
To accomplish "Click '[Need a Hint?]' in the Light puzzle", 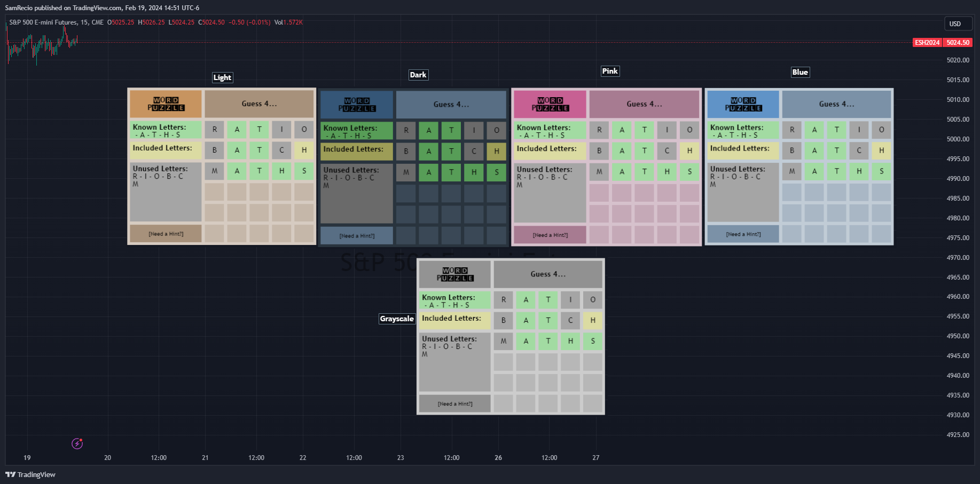I will 166,234.
